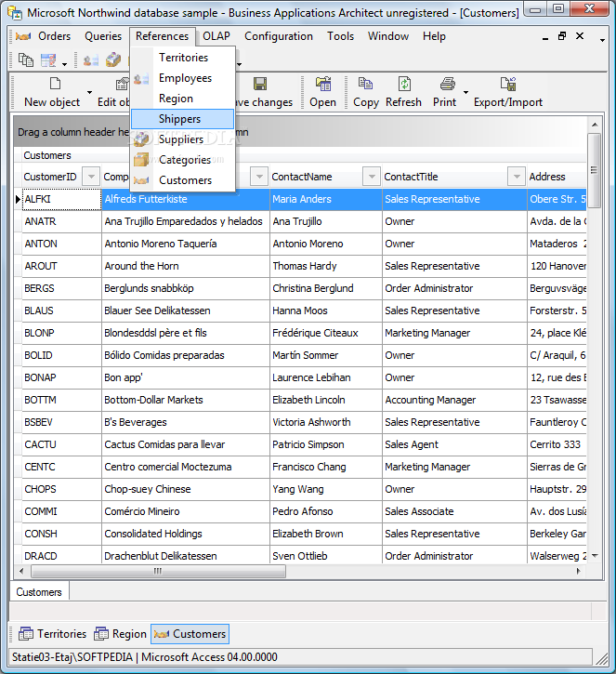Screen dimensions: 616x674
Task: Click the Territories icon in bottom window bar
Action: click(x=26, y=634)
